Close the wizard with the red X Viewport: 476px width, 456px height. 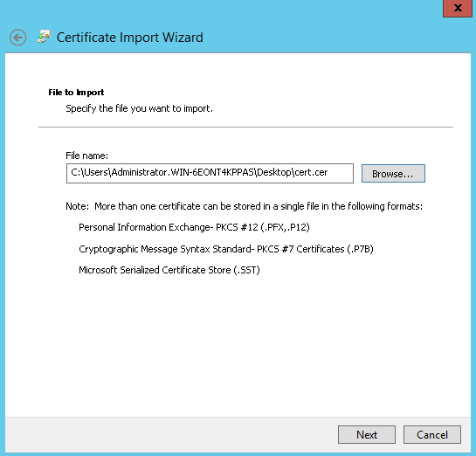click(458, 8)
